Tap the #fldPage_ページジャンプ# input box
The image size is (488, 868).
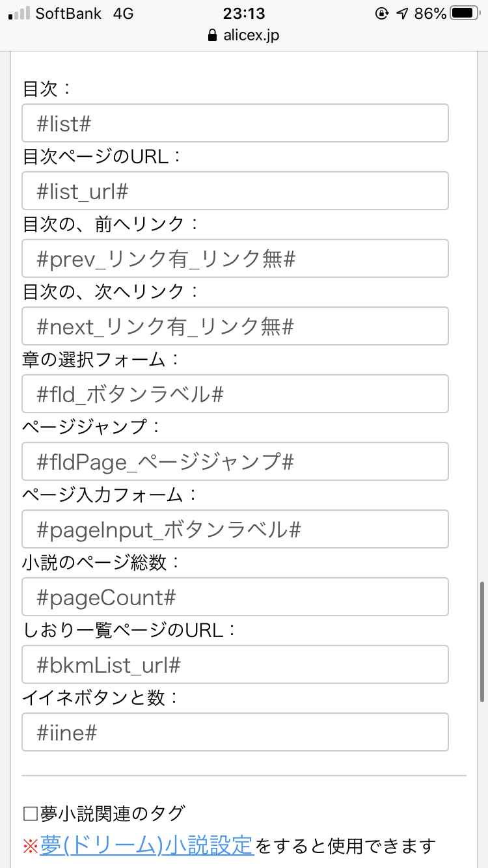(235, 461)
